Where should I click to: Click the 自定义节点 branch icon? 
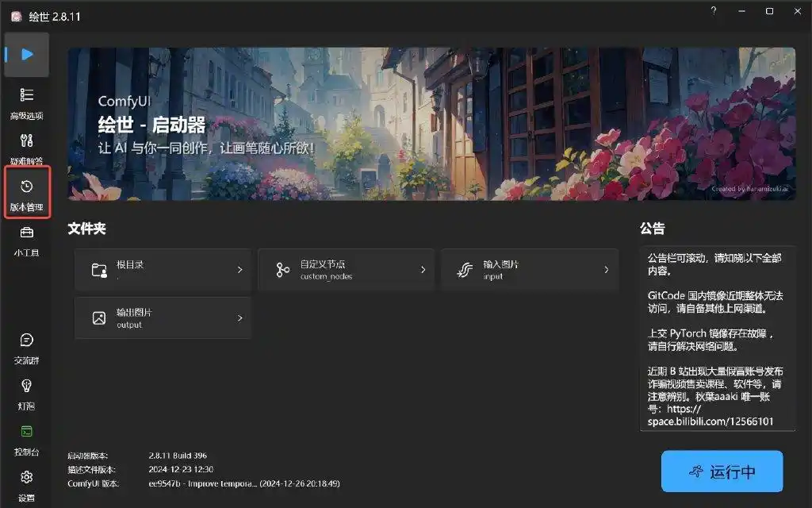(x=282, y=270)
